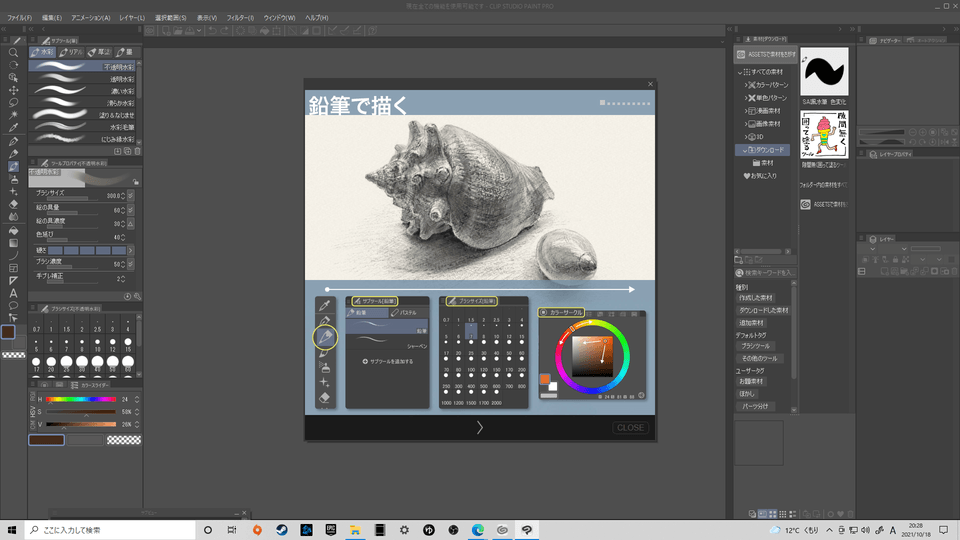Viewport: 960px width, 540px height.
Task: Reset tool properties to initial settings icon
Action: tap(127, 296)
